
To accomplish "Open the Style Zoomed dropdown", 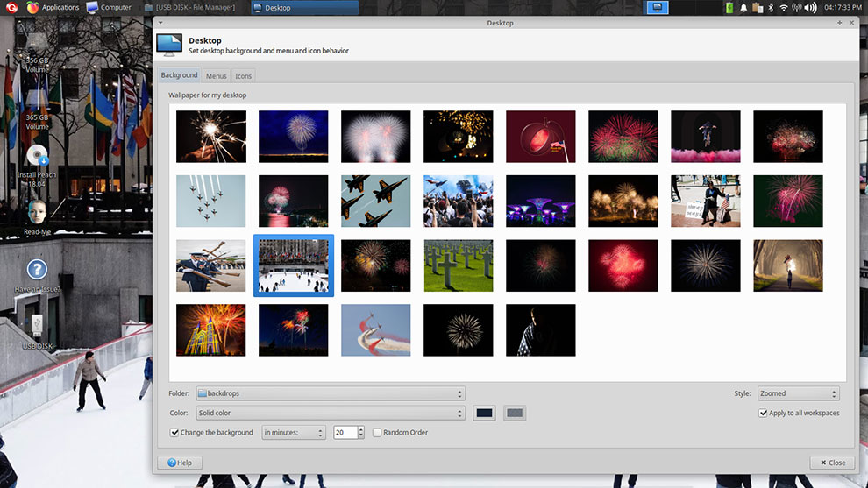I will 798,393.
